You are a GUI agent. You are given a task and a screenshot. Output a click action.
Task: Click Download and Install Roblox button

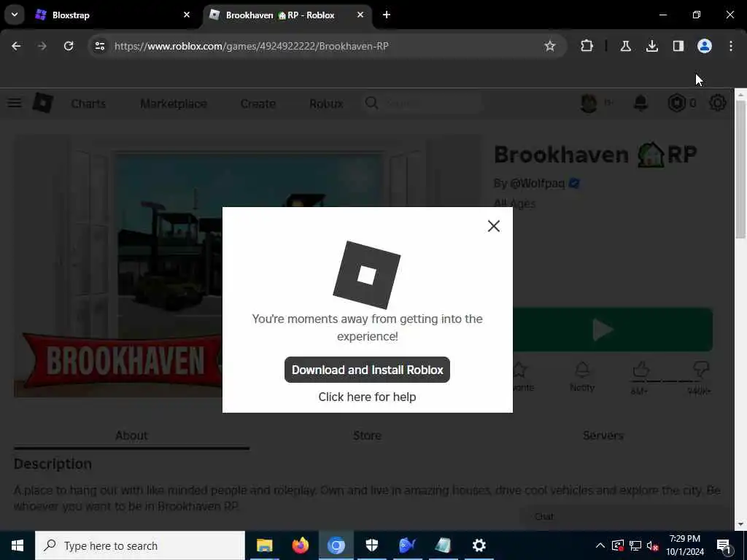tap(367, 370)
